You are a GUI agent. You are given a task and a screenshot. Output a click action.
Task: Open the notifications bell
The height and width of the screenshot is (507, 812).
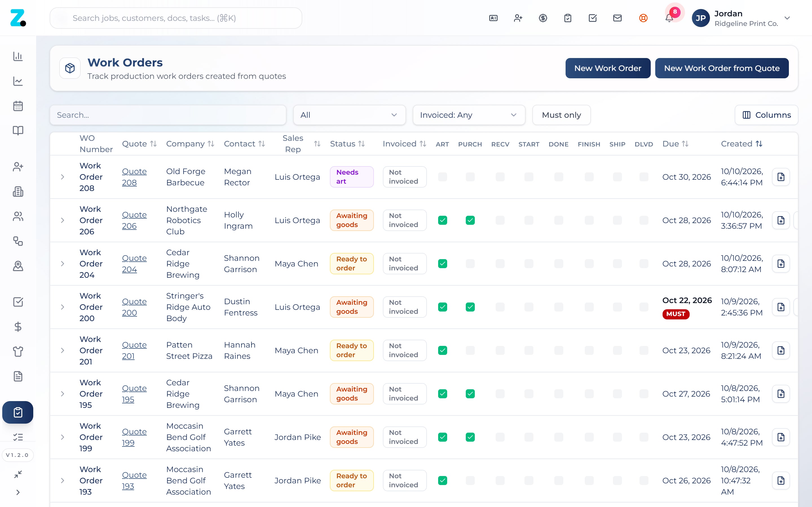(669, 18)
